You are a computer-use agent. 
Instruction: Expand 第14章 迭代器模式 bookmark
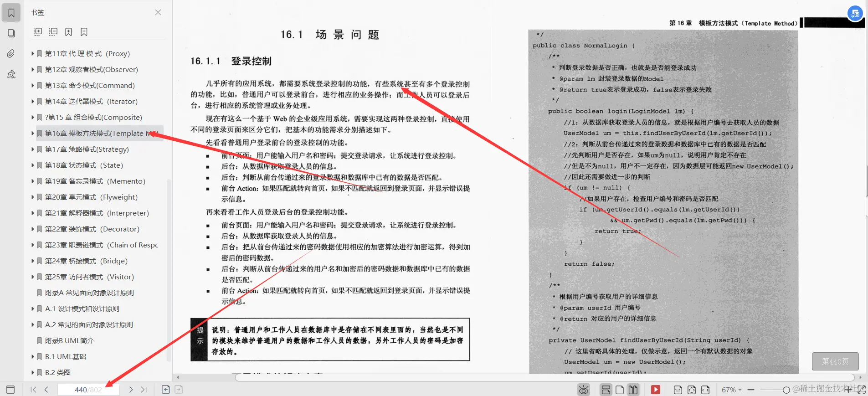[x=33, y=101]
